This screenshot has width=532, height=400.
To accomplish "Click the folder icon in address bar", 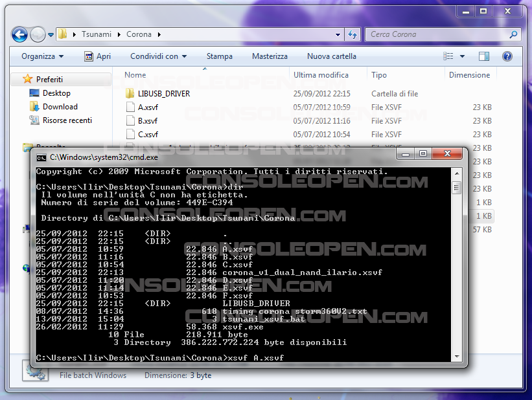I will coord(62,34).
